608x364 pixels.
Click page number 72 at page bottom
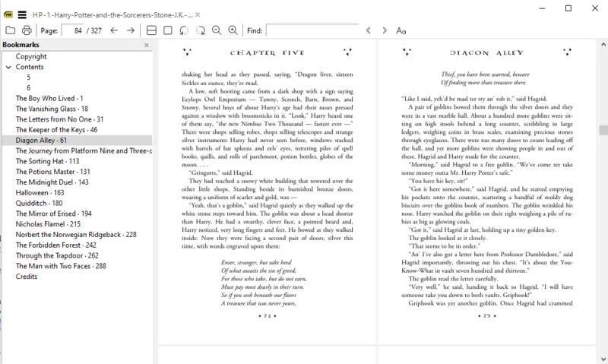(x=268, y=316)
